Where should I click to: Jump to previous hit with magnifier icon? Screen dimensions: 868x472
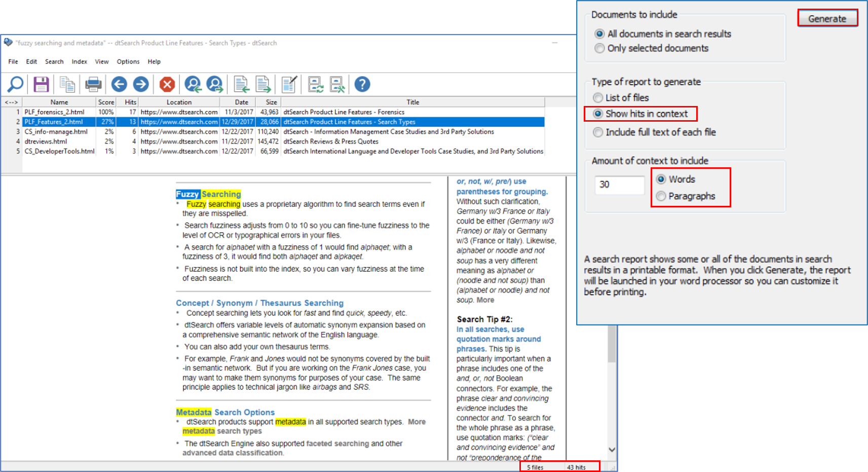pos(193,84)
